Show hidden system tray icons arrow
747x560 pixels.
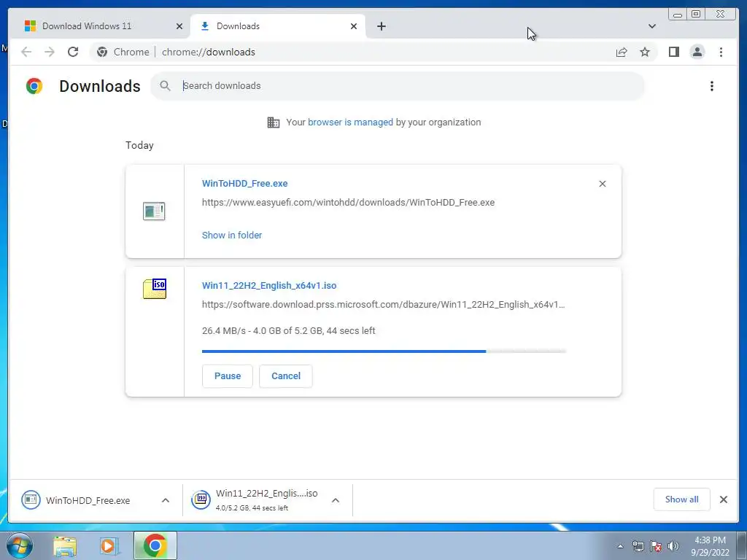(x=620, y=546)
